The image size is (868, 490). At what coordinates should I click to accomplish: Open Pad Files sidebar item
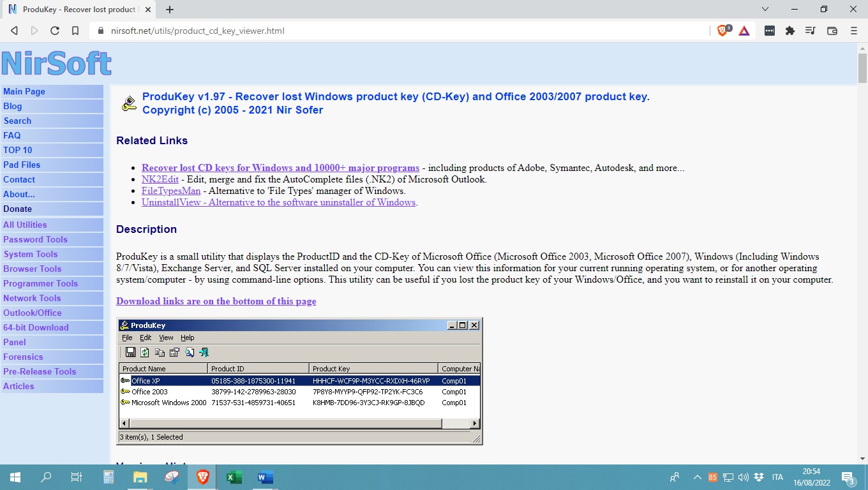52,165
